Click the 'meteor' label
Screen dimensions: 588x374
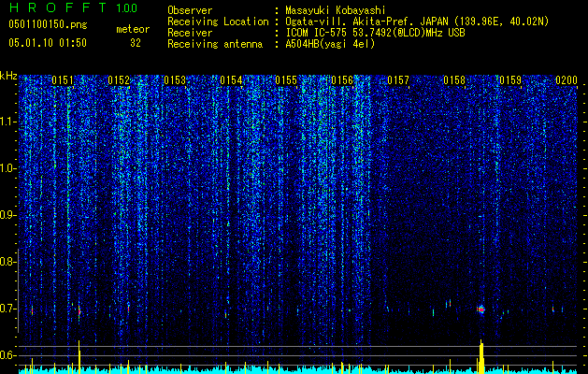pos(133,29)
